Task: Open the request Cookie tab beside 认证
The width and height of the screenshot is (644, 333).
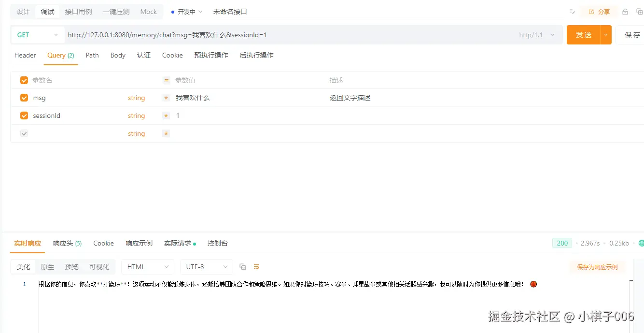Action: coord(172,55)
